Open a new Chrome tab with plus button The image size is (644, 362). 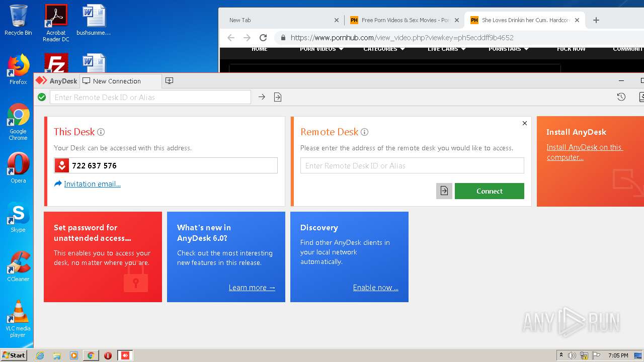pos(596,20)
